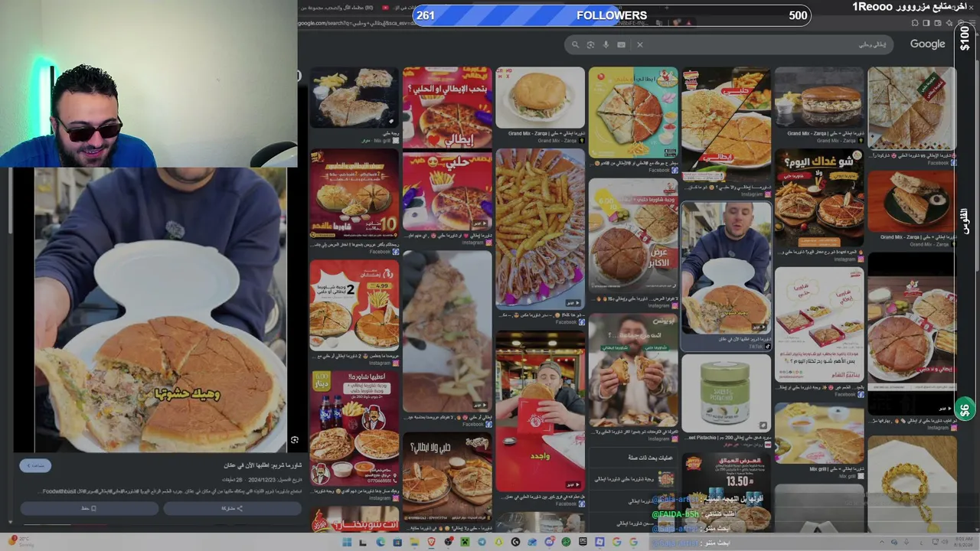Go to the Google logo homepage link

pyautogui.click(x=927, y=44)
